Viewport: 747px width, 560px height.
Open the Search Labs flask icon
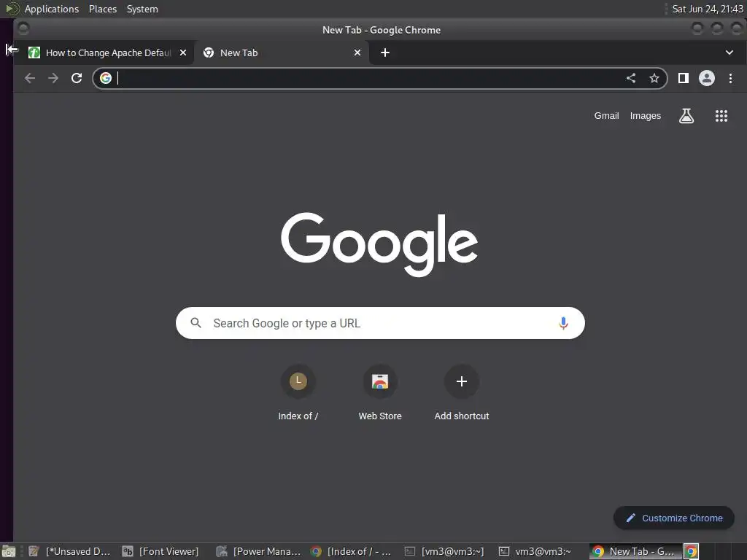[x=686, y=116]
